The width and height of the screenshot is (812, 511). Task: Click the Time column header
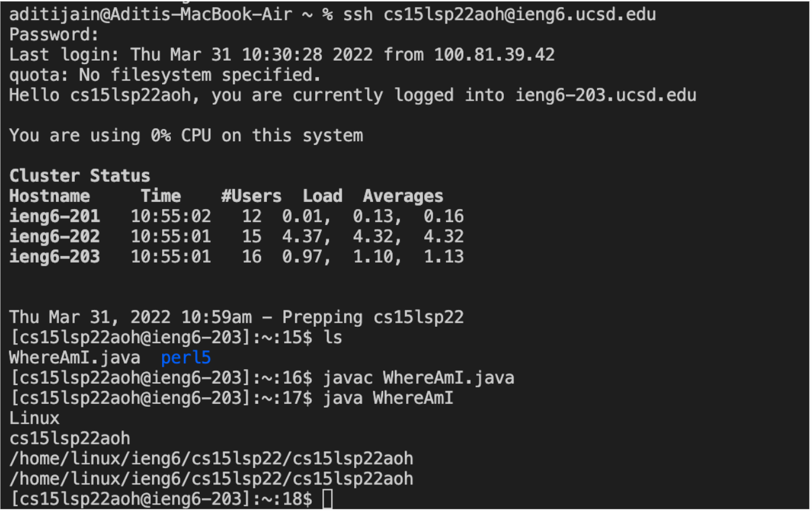(160, 196)
